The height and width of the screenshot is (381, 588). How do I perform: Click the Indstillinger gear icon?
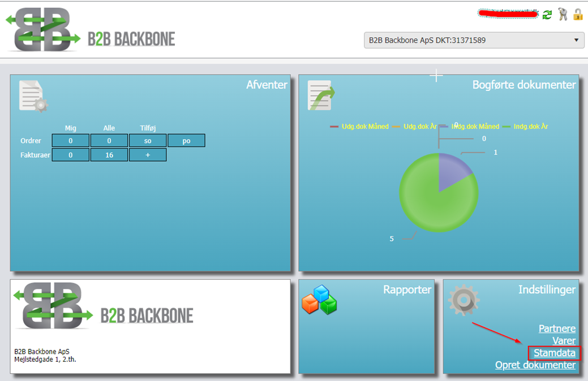(464, 300)
